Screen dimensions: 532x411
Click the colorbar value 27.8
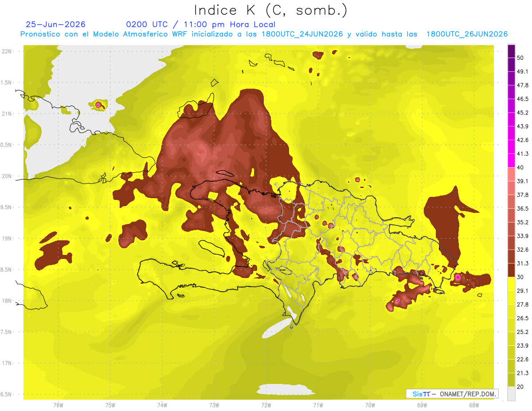(523, 304)
